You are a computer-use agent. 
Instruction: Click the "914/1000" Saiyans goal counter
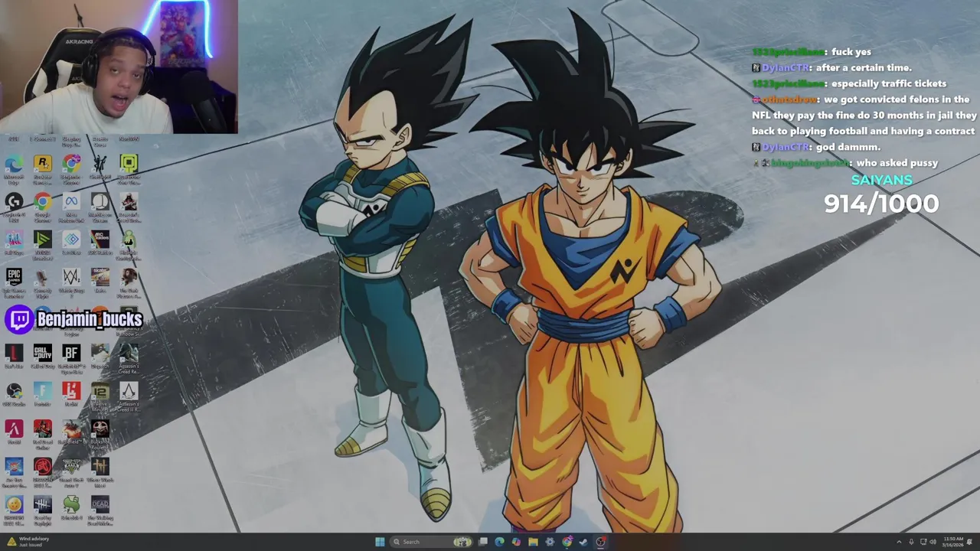[881, 204]
